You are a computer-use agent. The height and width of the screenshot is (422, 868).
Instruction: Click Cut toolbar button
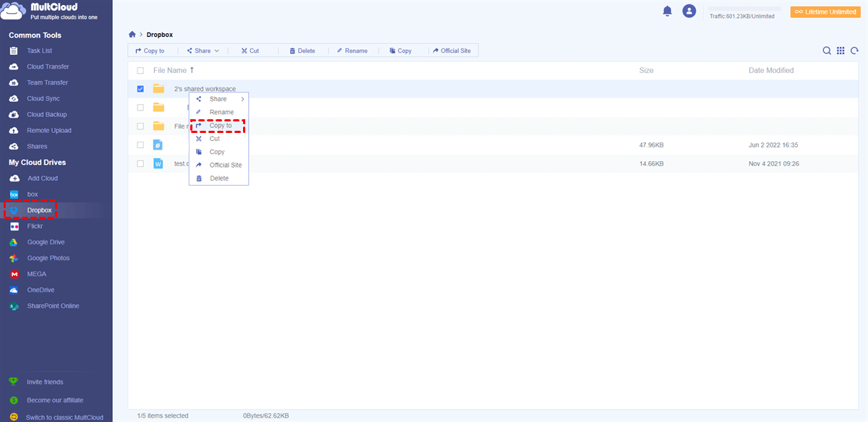pos(250,51)
